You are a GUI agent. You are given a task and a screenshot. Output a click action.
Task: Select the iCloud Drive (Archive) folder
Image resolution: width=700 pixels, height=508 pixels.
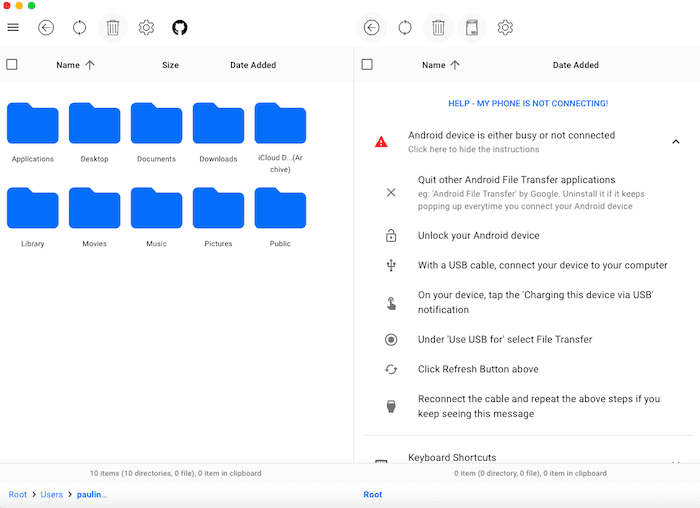[280, 138]
